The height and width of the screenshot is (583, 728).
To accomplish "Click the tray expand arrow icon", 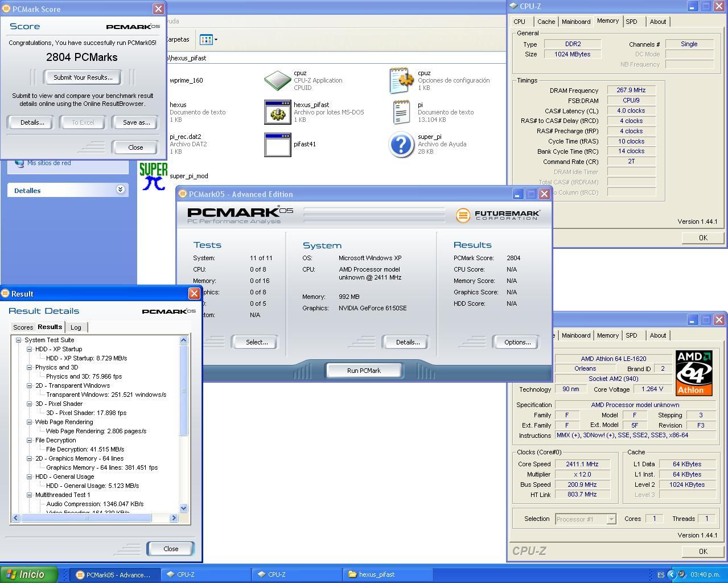I will coord(671,574).
